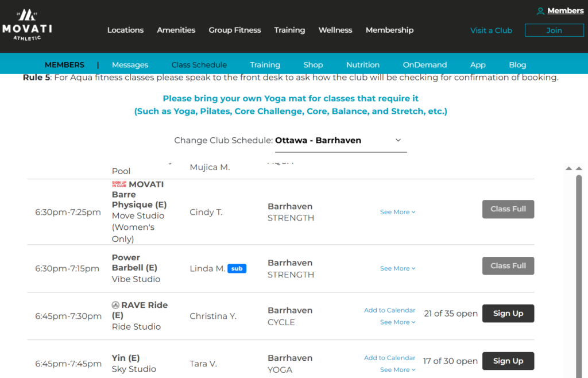Viewport: 588px width, 378px height.
Task: Click the schedule list vertical scrollbar
Action: click(579, 276)
